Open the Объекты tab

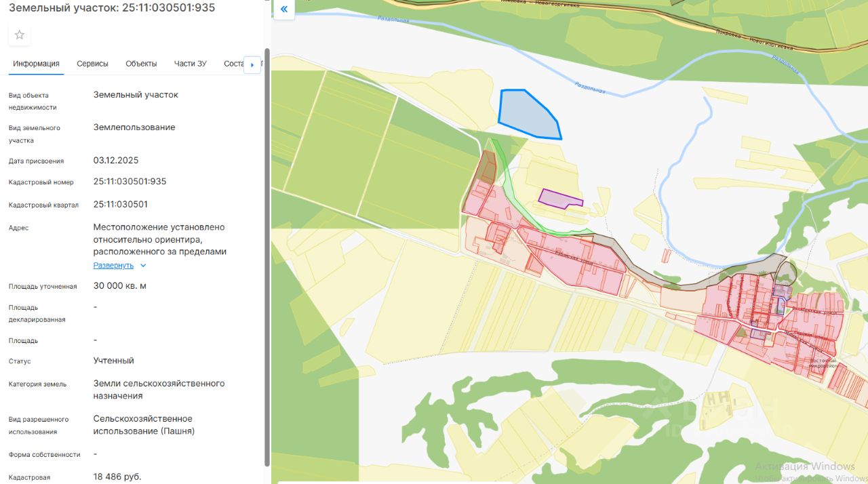tap(141, 64)
